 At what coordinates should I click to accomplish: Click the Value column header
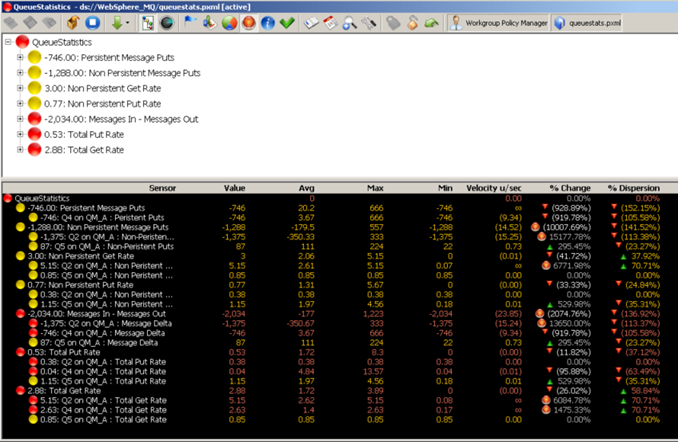234,188
